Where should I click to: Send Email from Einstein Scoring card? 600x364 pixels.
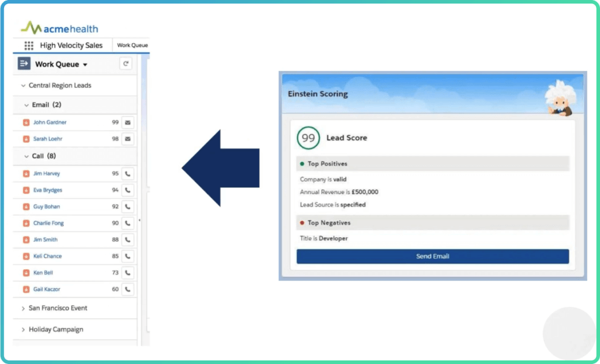432,256
